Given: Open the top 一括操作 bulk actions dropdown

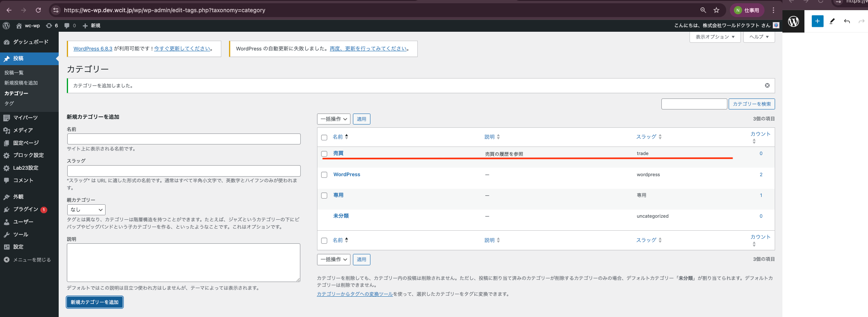Looking at the screenshot, I should point(333,119).
